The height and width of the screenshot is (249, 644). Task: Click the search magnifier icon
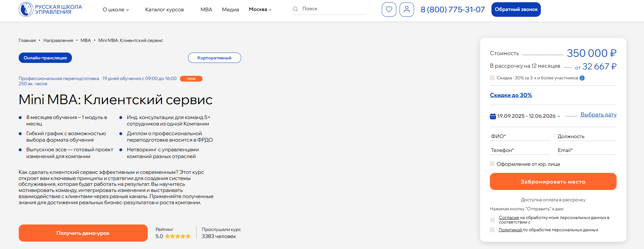295,9
